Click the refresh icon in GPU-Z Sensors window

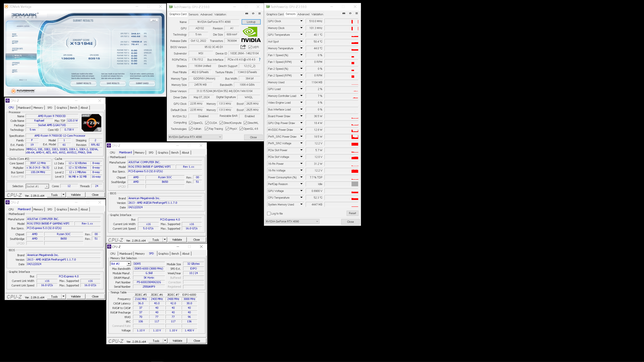(x=350, y=13)
